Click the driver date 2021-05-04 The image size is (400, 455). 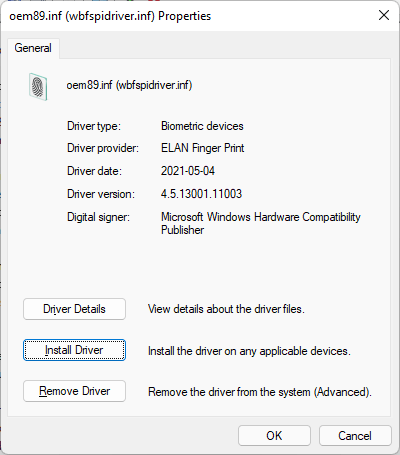tap(188, 171)
